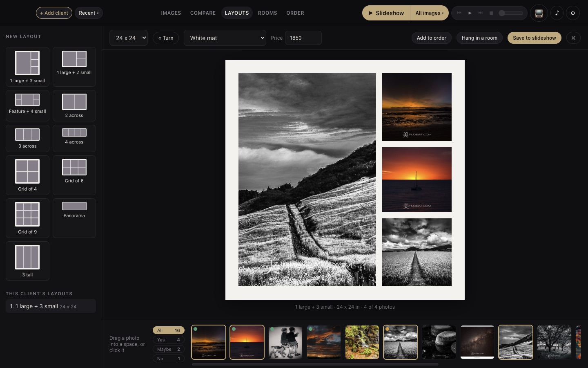The image size is (588, 368).
Task: Close the layout editor with the X button
Action: (573, 38)
